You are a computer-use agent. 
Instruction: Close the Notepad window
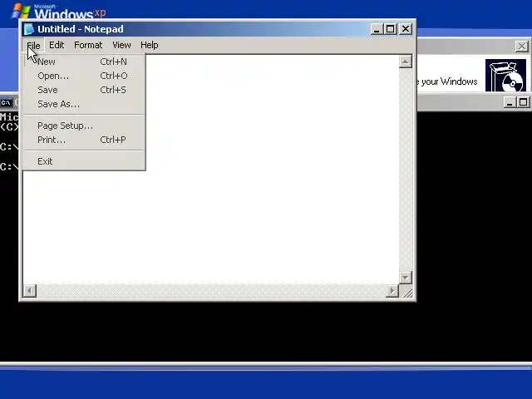point(406,29)
